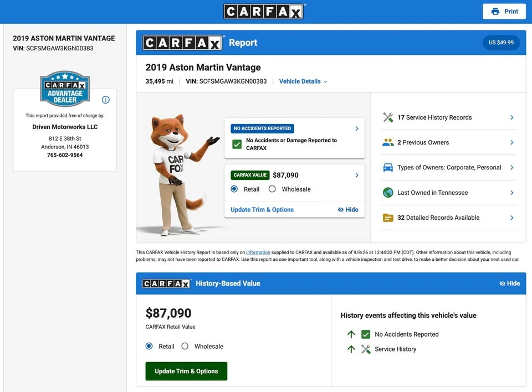Open the information link in disclaimer text
This screenshot has height=392, width=532.
pos(258,252)
